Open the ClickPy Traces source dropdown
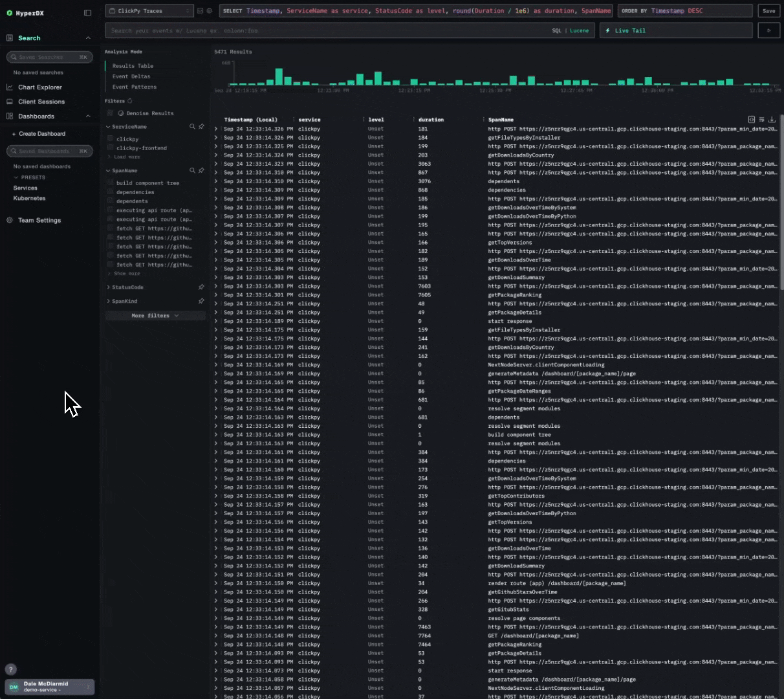 [147, 10]
